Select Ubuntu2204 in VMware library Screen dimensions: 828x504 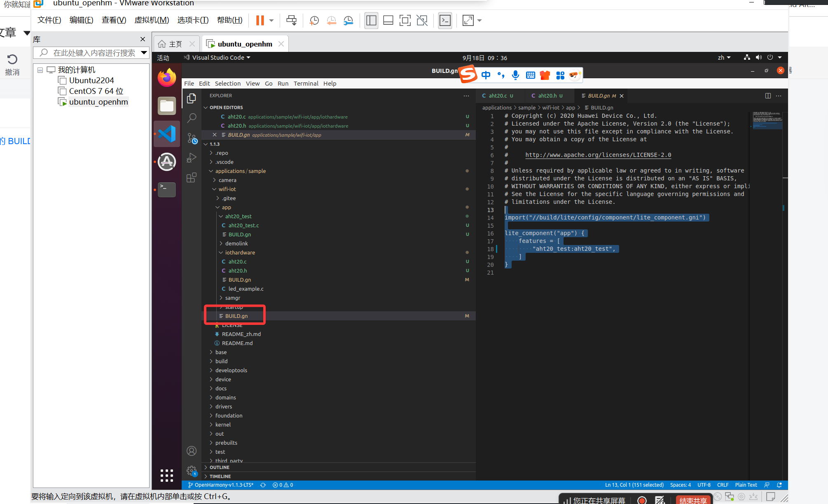tap(91, 80)
